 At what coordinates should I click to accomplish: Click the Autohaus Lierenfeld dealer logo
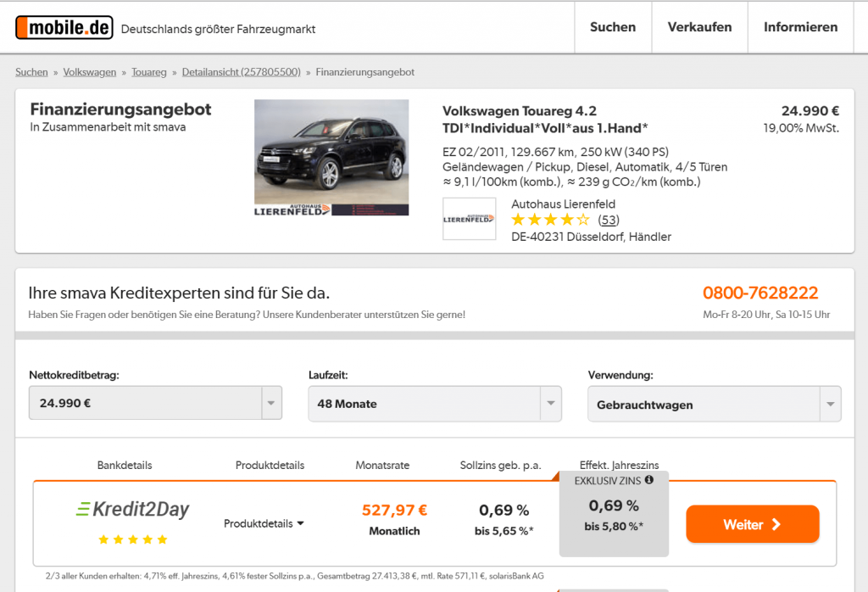point(469,219)
